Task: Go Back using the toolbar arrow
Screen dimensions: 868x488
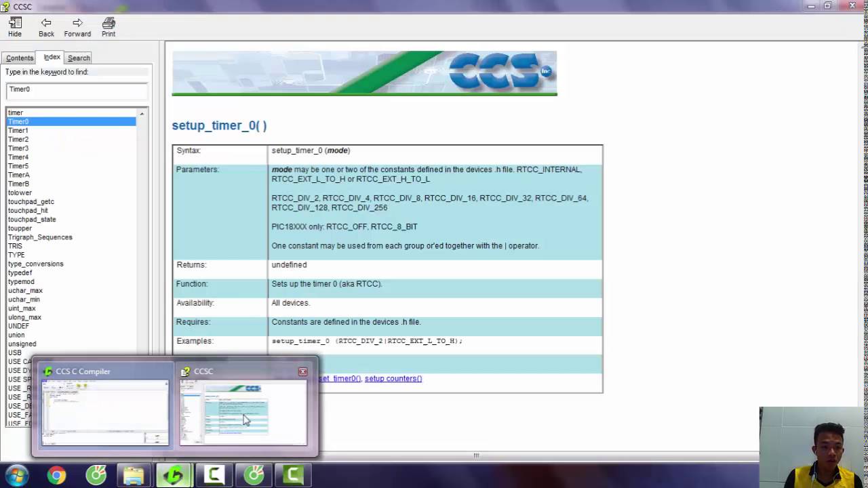Action: pos(46,27)
